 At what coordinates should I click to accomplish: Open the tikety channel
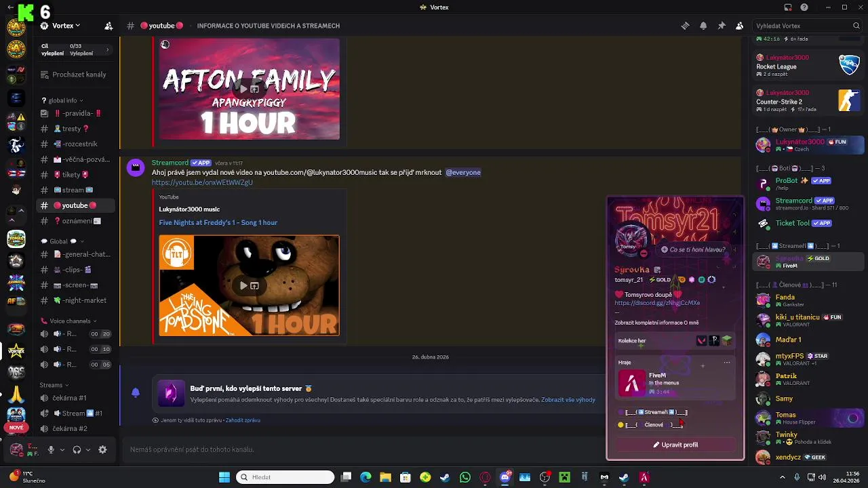click(75, 175)
